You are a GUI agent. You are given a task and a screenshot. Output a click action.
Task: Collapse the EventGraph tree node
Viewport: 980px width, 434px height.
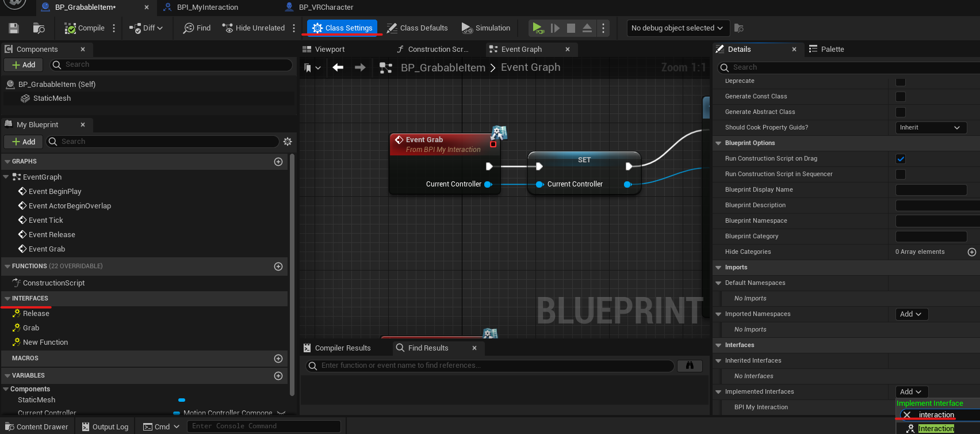coord(6,177)
